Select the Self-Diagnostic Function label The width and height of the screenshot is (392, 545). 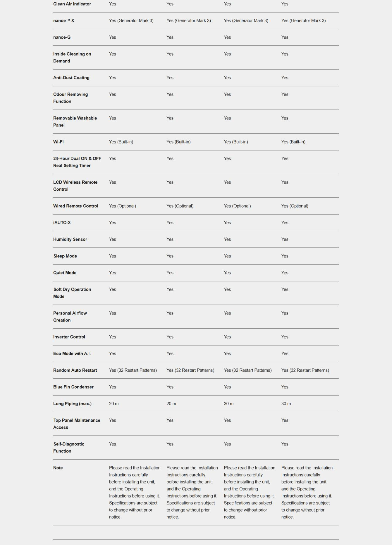(x=68, y=448)
